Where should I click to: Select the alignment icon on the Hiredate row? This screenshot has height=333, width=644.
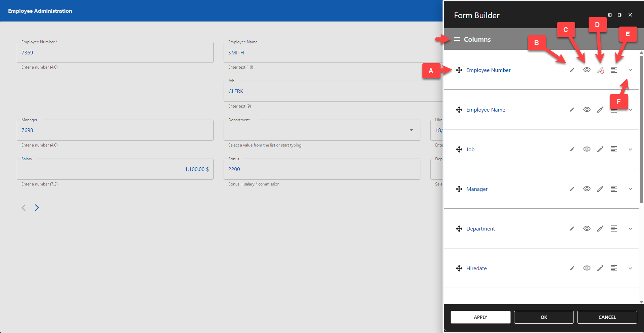pos(614,268)
